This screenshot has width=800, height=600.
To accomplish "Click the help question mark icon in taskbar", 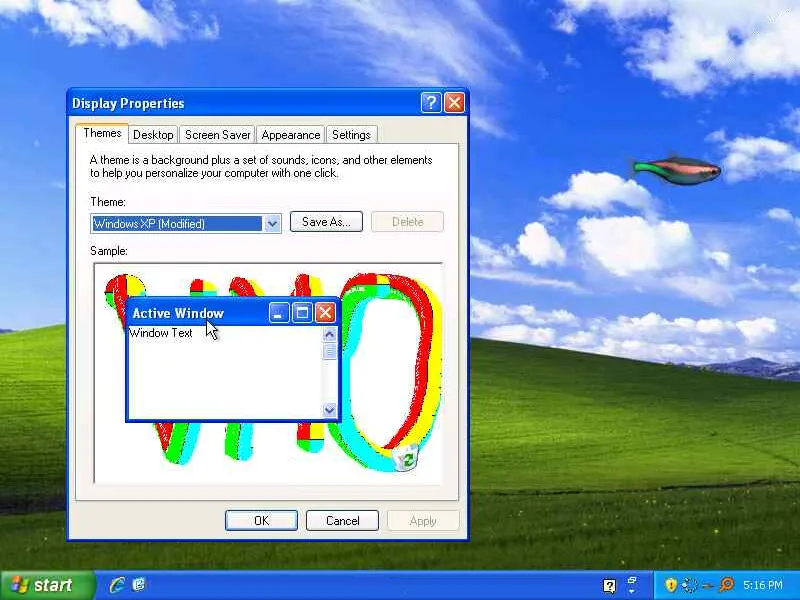I will (x=609, y=586).
